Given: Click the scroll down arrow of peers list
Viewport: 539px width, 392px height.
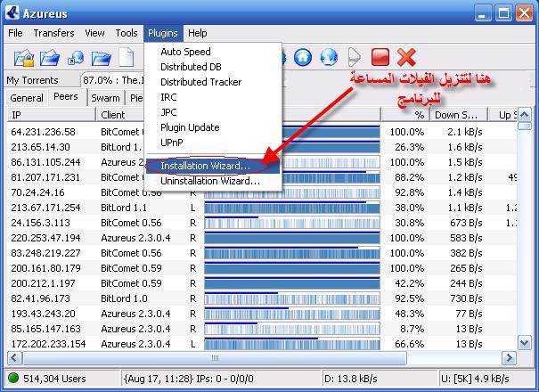Looking at the screenshot, I should (x=524, y=343).
